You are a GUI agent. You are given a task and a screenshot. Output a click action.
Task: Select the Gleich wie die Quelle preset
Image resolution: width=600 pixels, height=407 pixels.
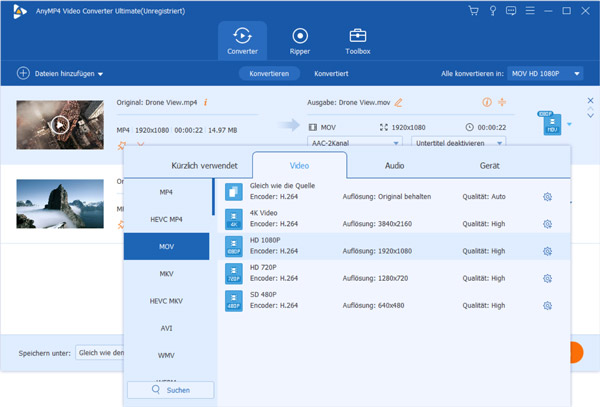[x=394, y=192]
